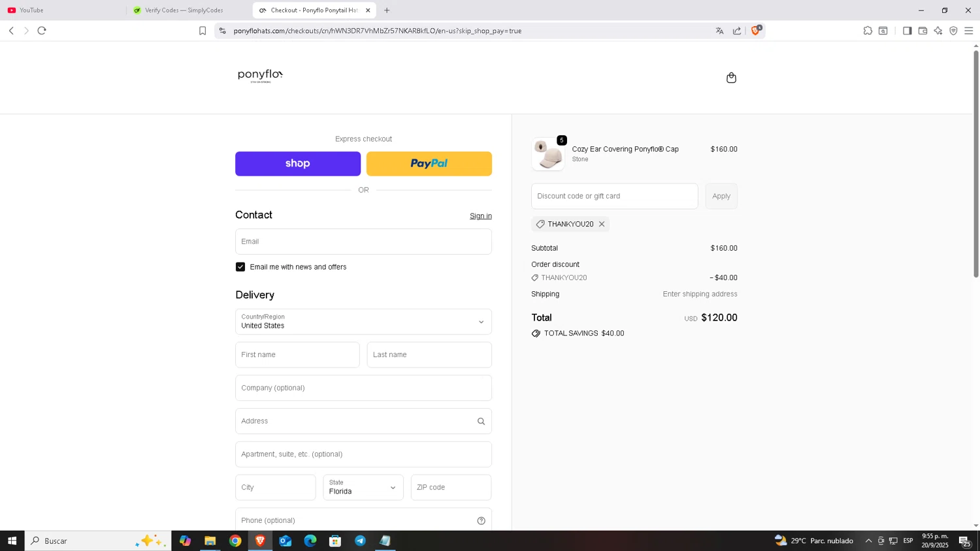Click the TOTAL SAVINGS $40.00 text

click(584, 334)
